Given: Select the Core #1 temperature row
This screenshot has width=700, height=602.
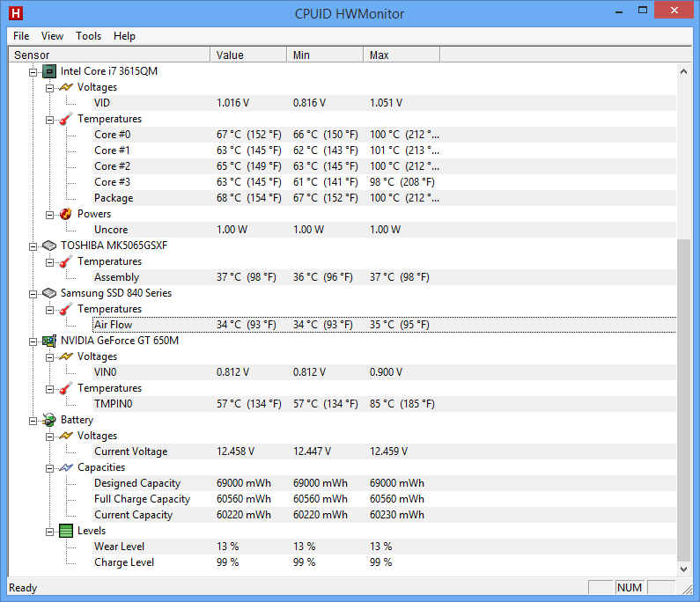Looking at the screenshot, I should pyautogui.click(x=384, y=150).
